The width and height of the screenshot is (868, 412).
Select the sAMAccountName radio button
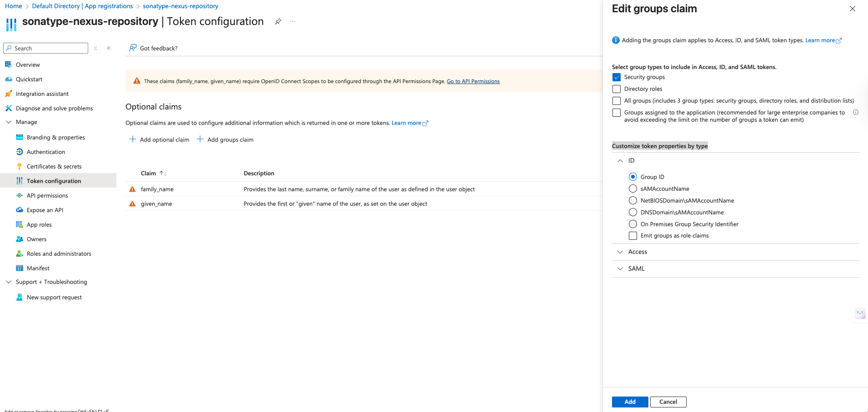[x=632, y=189]
